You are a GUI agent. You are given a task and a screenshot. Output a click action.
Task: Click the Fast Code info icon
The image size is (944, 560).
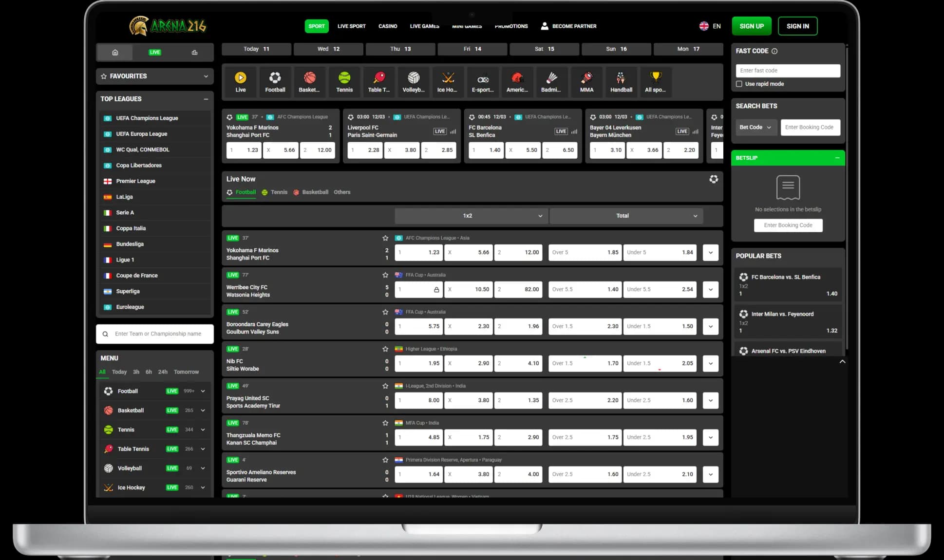774,51
